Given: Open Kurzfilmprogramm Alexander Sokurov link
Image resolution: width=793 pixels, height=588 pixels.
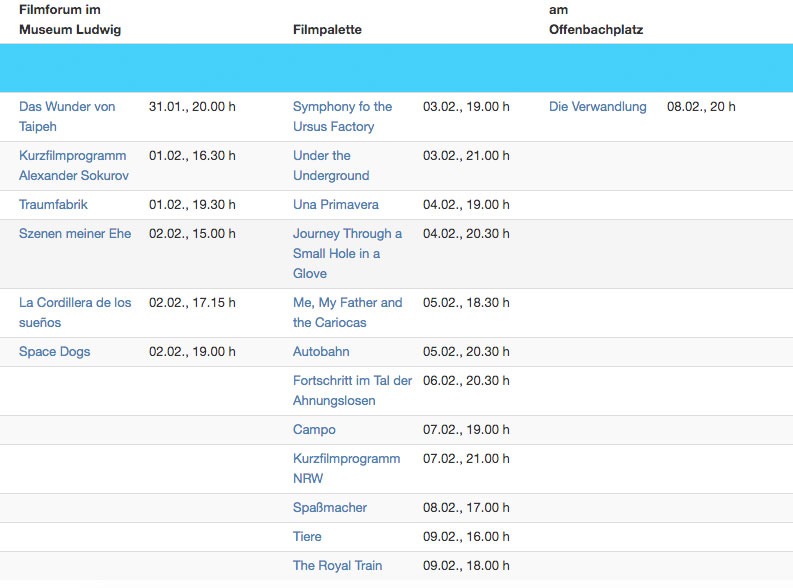Looking at the screenshot, I should pyautogui.click(x=74, y=165).
